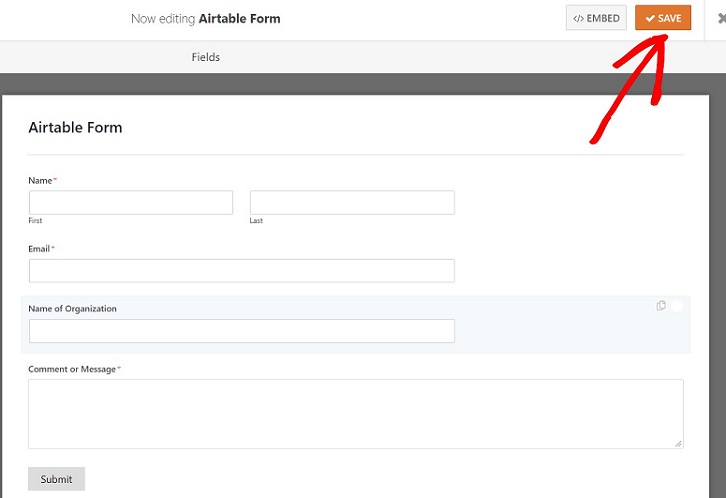The image size is (726, 498).
Task: Click the 'Now editing Airtable Form' header text
Action: (206, 19)
